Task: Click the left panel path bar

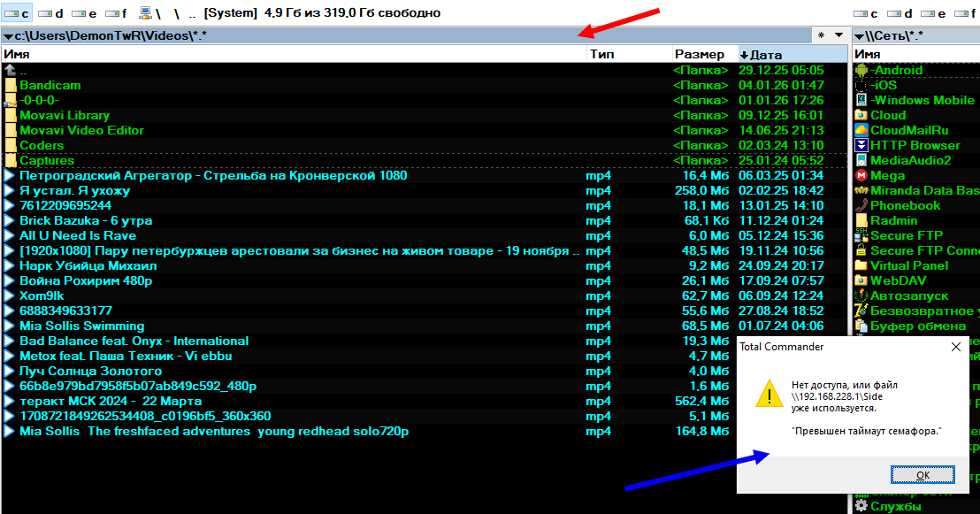Action: point(406,35)
